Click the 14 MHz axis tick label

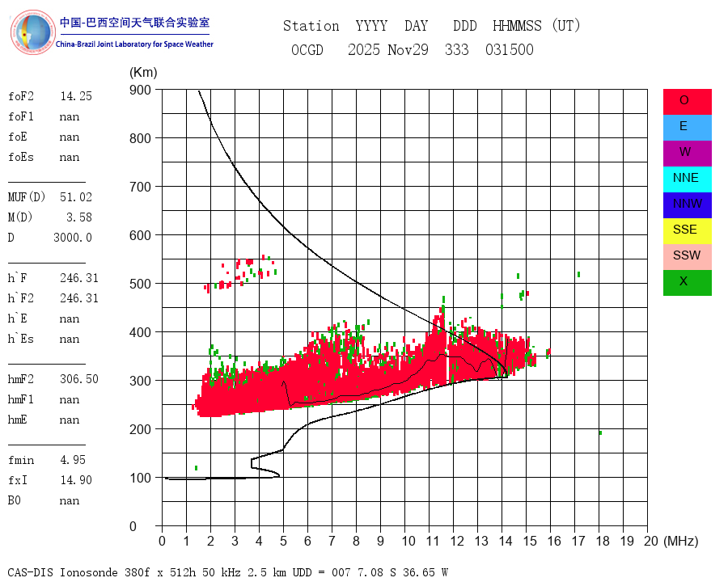(506, 541)
